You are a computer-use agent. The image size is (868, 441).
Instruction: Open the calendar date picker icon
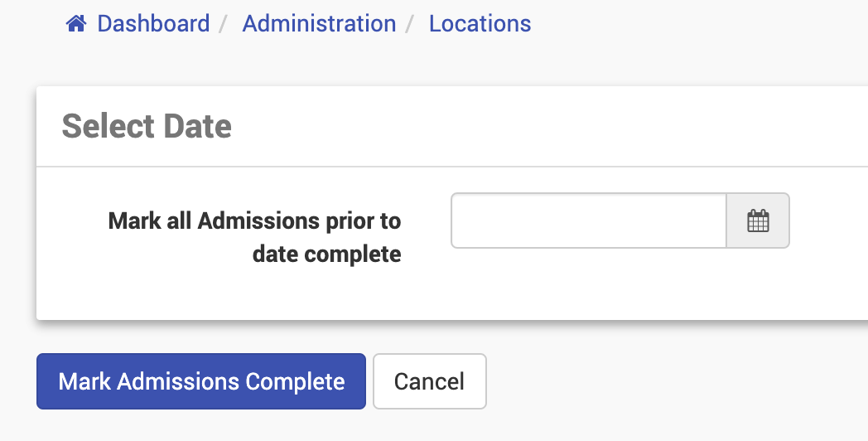[758, 220]
